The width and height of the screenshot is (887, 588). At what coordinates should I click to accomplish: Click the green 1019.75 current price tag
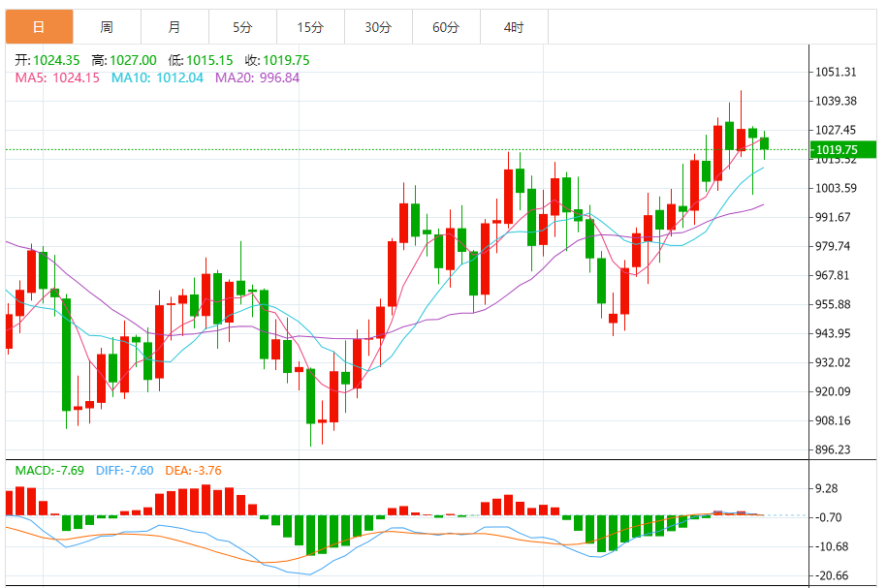pyautogui.click(x=842, y=150)
